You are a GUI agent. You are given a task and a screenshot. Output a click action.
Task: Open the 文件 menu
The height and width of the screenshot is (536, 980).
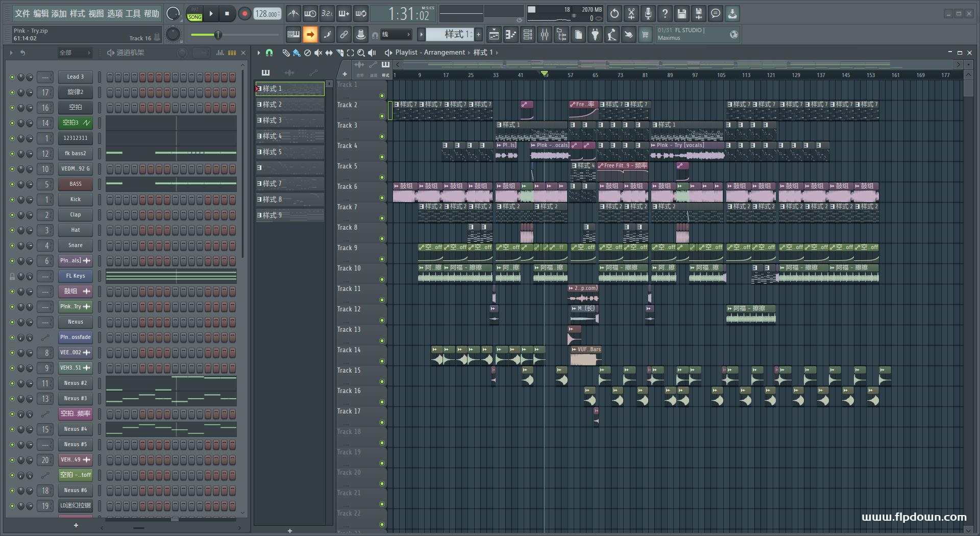coord(22,14)
